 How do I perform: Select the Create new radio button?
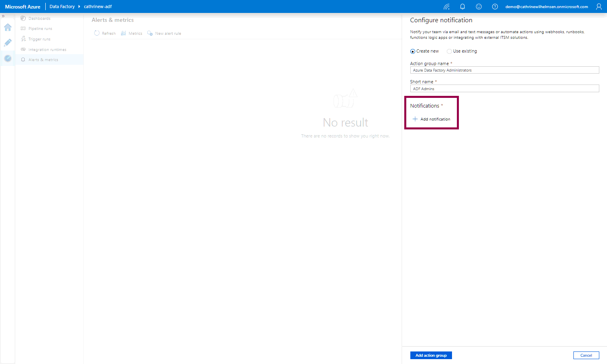pyautogui.click(x=413, y=51)
